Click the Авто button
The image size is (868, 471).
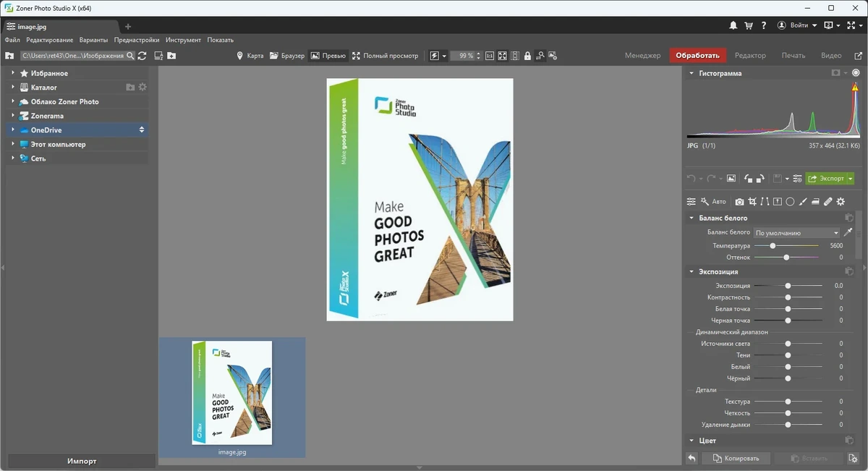pyautogui.click(x=719, y=202)
